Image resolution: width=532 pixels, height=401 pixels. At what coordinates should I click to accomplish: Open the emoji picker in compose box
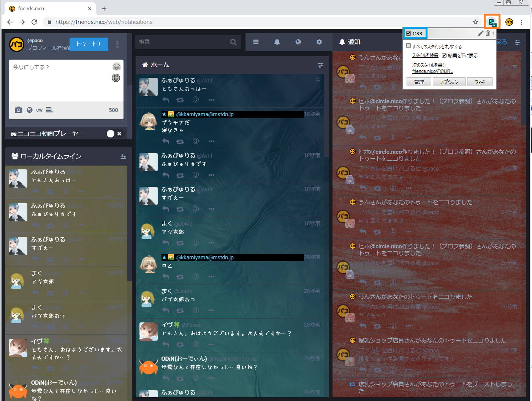coord(116,67)
